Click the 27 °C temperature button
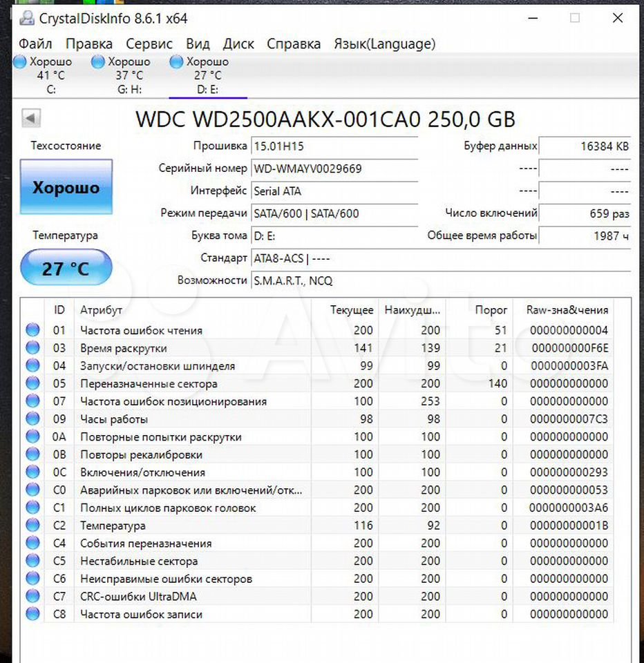 coord(66,268)
